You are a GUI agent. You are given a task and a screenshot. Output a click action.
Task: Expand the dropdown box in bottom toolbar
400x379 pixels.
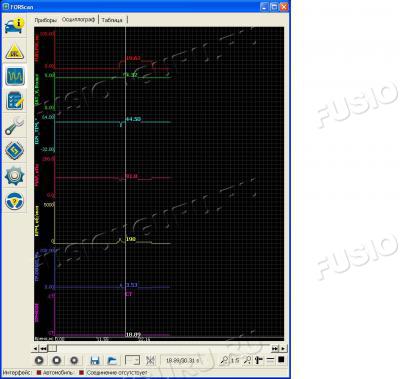132,360
